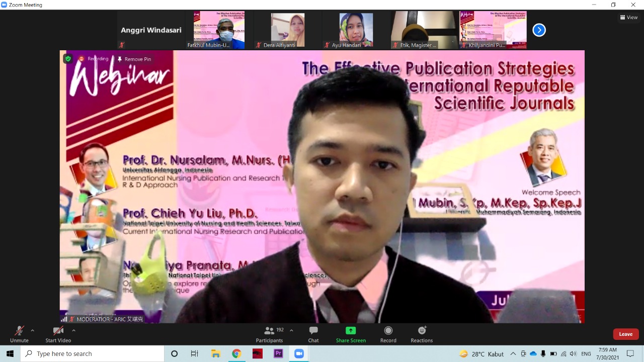Click the green encryption shield icon
This screenshot has height=362, width=644.
click(x=68, y=59)
